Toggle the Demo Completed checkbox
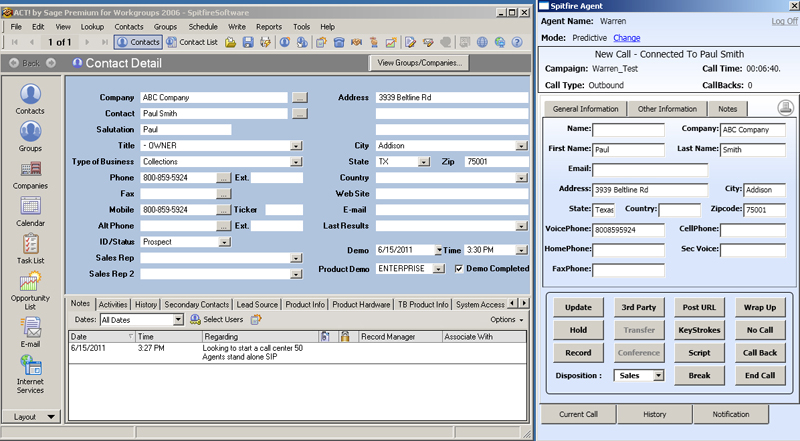This screenshot has width=800, height=441. click(x=459, y=269)
